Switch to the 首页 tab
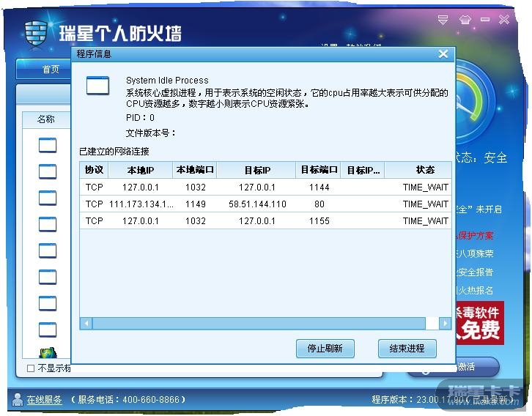The height and width of the screenshot is (416, 532). (51, 69)
